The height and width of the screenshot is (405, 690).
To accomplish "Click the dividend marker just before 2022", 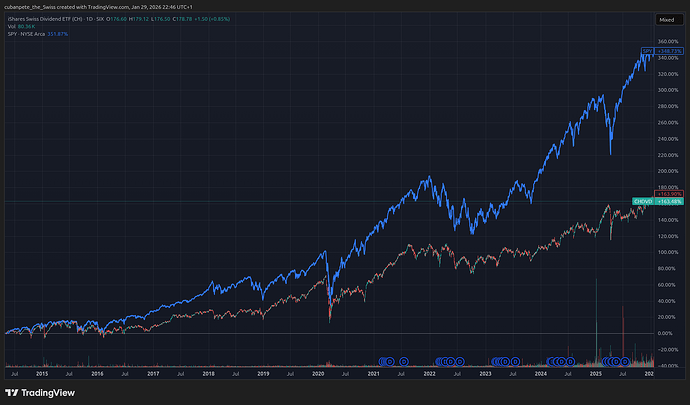I will (x=405, y=361).
